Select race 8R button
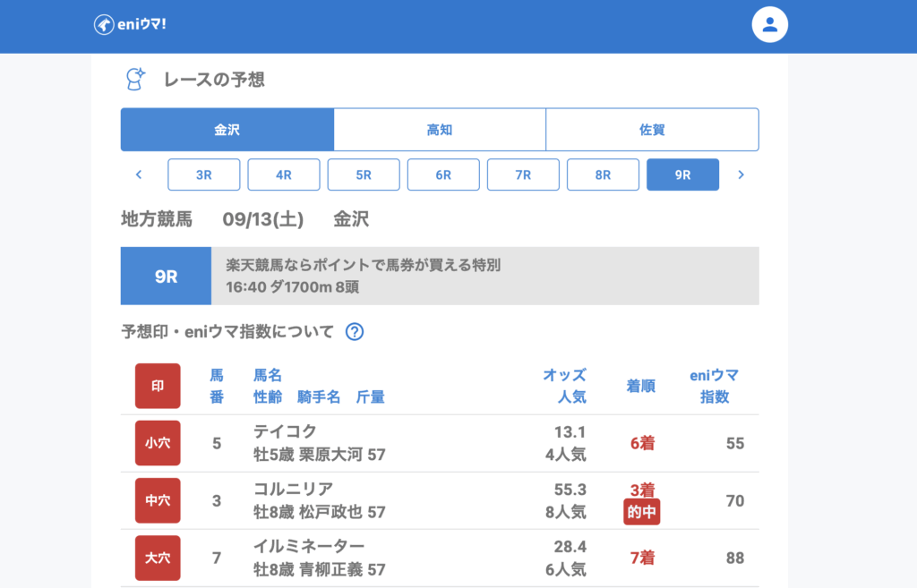The height and width of the screenshot is (588, 917). click(603, 175)
